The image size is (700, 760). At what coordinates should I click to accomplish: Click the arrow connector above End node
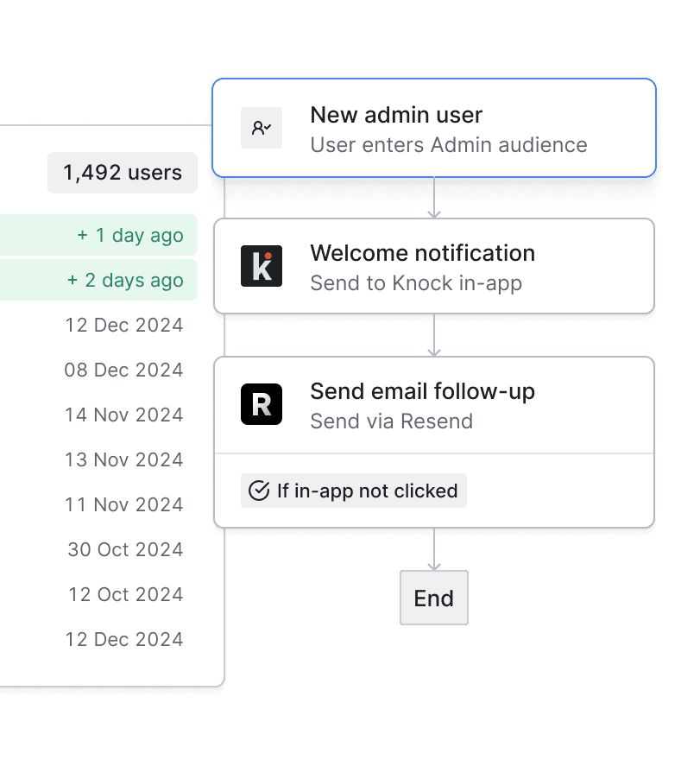click(434, 549)
